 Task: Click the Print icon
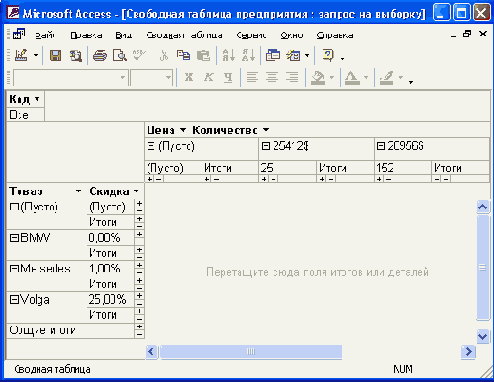(x=100, y=55)
